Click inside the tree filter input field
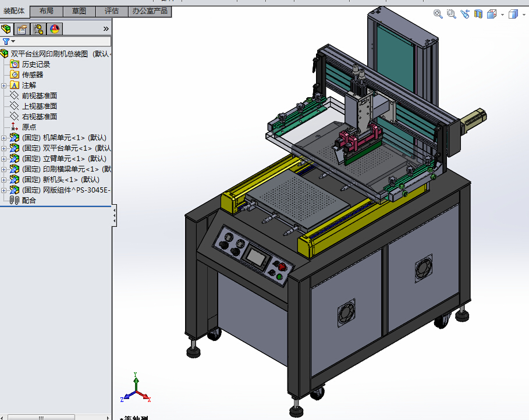This screenshot has height=420, width=529. coord(63,41)
